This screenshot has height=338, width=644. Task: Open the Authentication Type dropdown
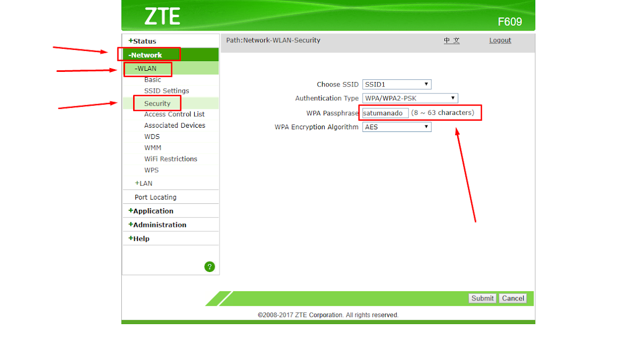410,98
